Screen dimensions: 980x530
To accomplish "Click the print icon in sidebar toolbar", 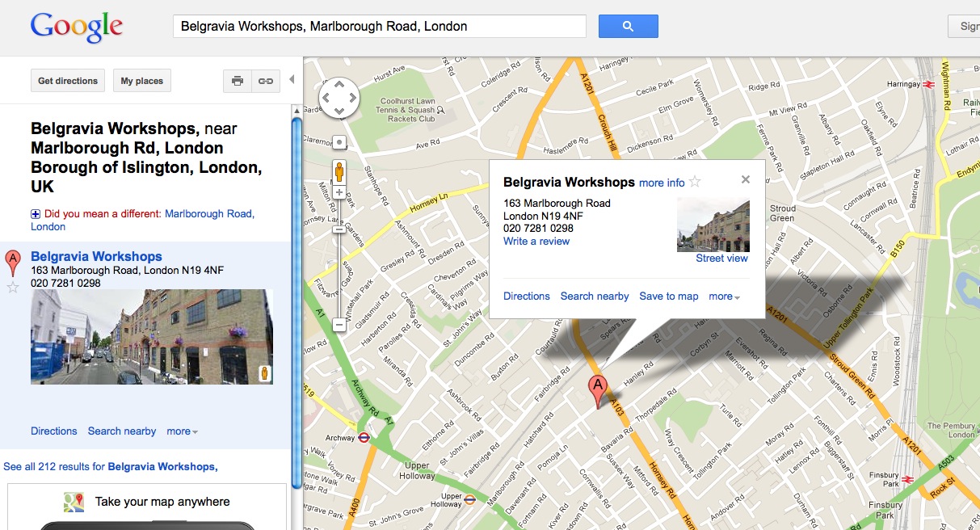I will click(x=238, y=81).
